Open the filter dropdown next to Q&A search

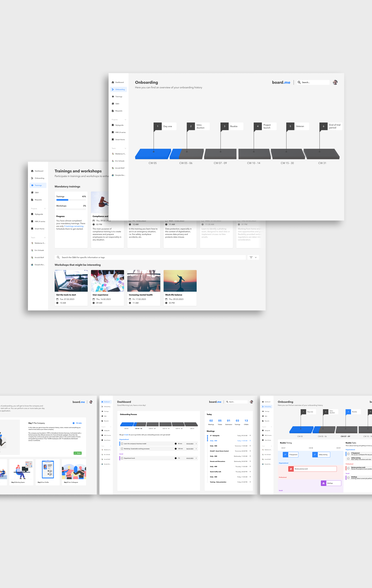pyautogui.click(x=253, y=257)
